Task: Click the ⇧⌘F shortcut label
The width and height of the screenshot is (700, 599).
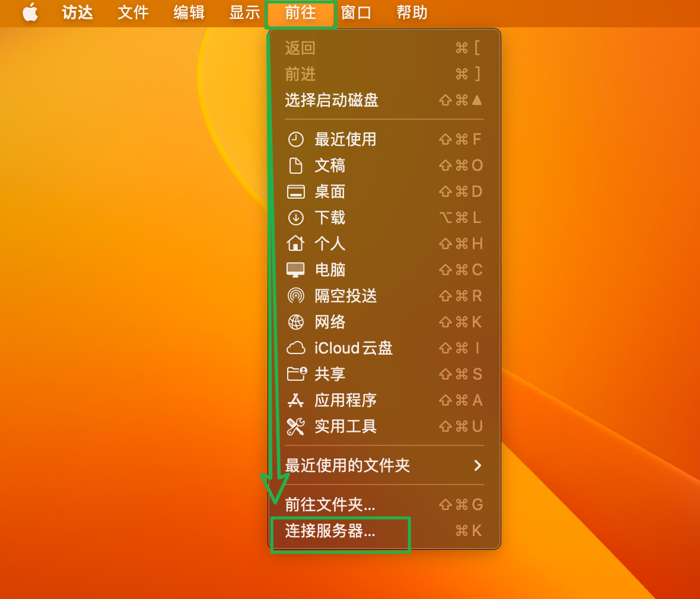Action: (460, 140)
